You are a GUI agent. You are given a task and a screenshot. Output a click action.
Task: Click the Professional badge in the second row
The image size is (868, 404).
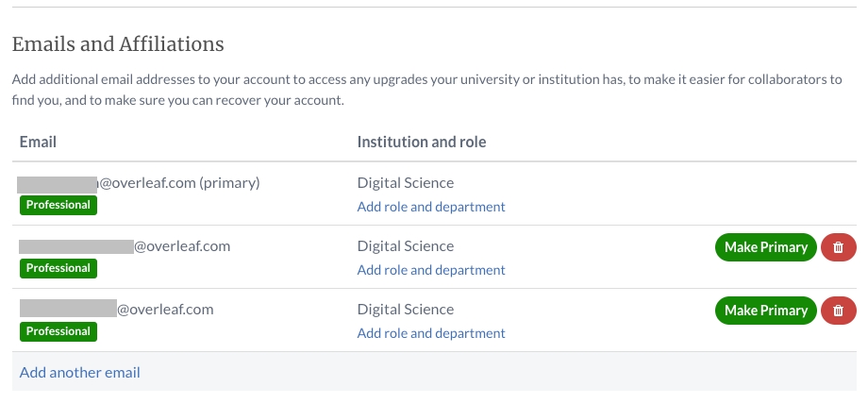click(x=58, y=268)
